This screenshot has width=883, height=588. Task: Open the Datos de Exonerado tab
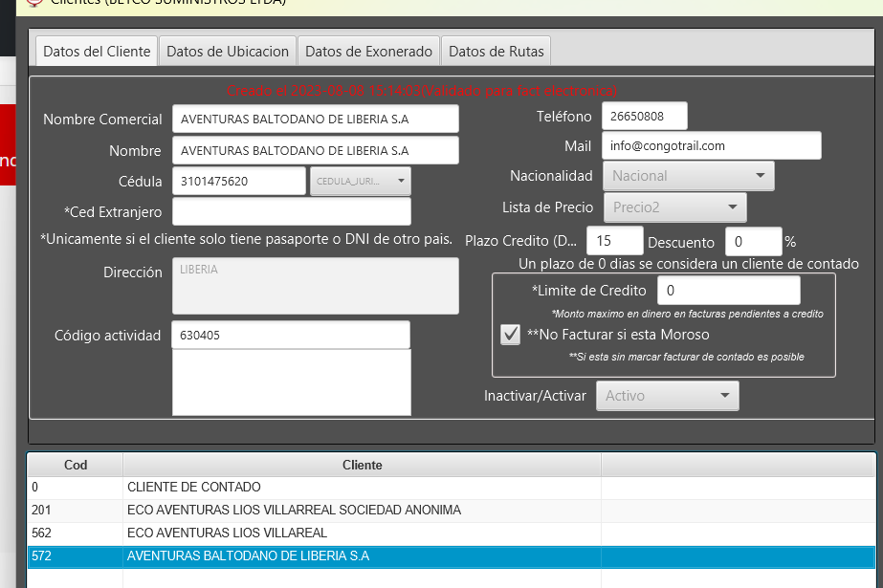tap(368, 52)
